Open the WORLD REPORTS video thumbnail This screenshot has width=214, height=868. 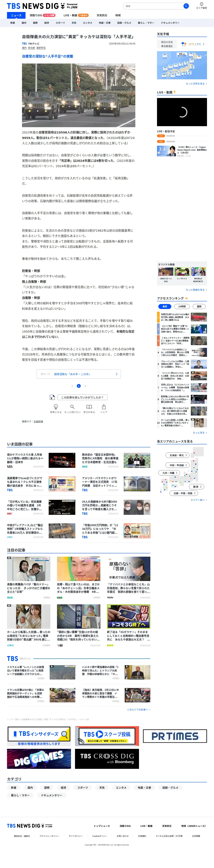coord(198,272)
